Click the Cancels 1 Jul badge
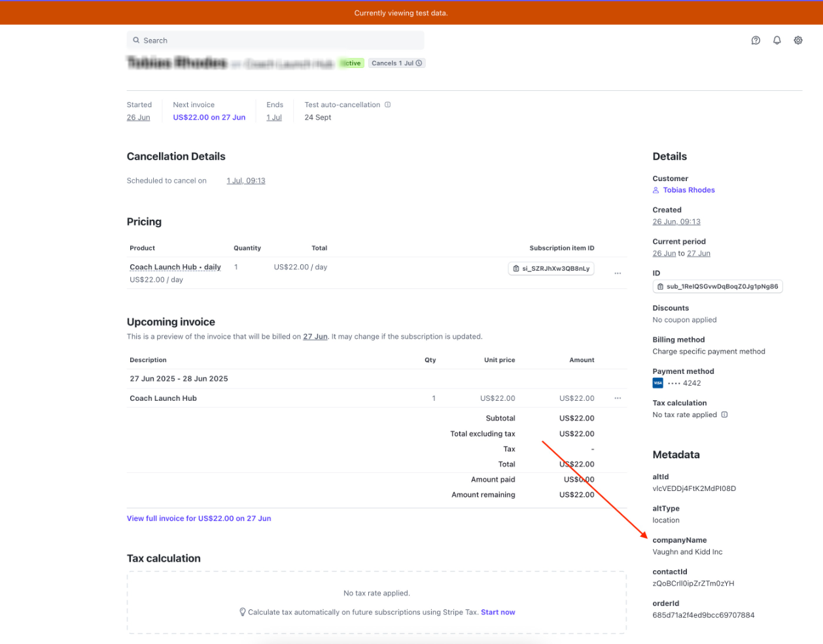 pyautogui.click(x=397, y=63)
